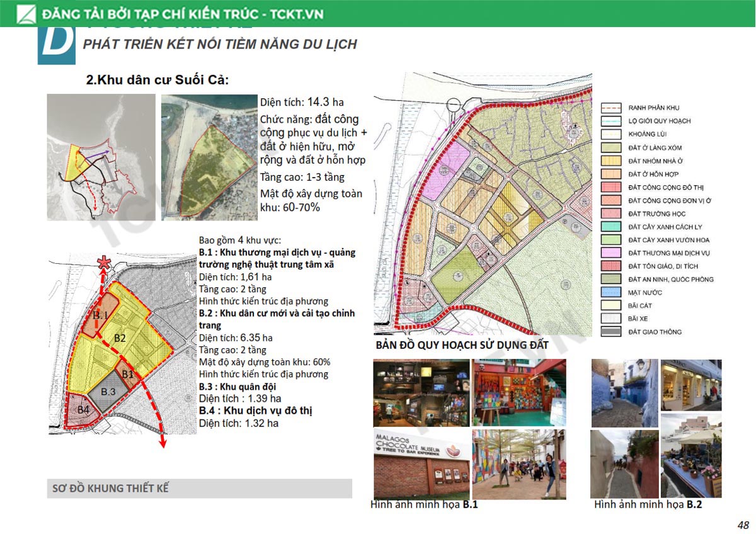Select the ĐẤT Ở LÀNG XÓM legend swatch

point(611,147)
